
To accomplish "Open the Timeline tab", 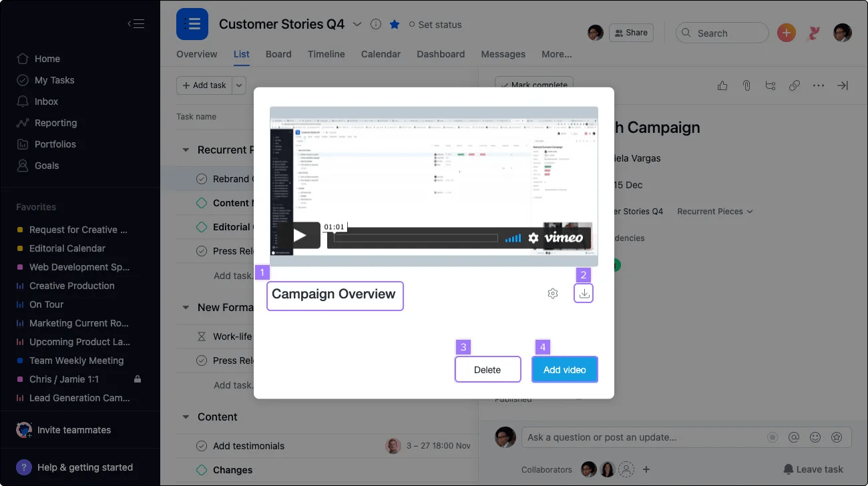I will [326, 54].
